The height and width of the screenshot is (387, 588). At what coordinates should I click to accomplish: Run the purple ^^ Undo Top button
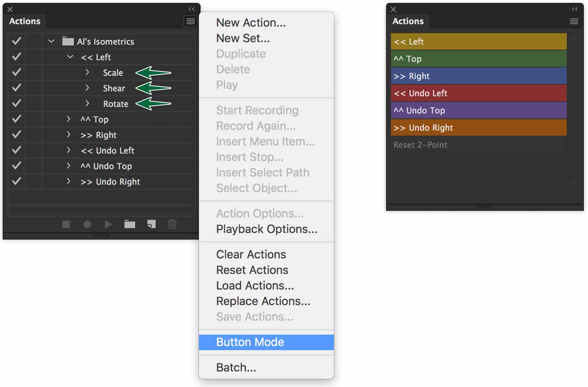click(479, 110)
